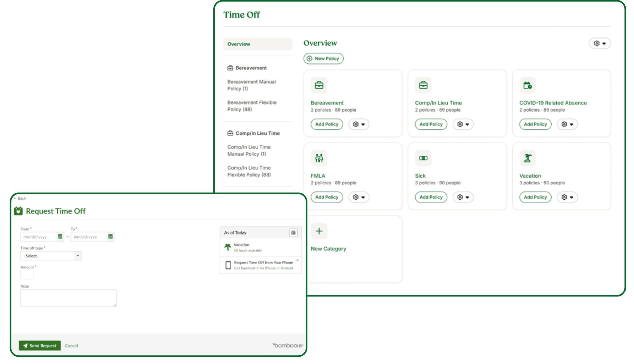Open the FMLA card settings gear dropdown
The height and width of the screenshot is (364, 634).
(359, 197)
